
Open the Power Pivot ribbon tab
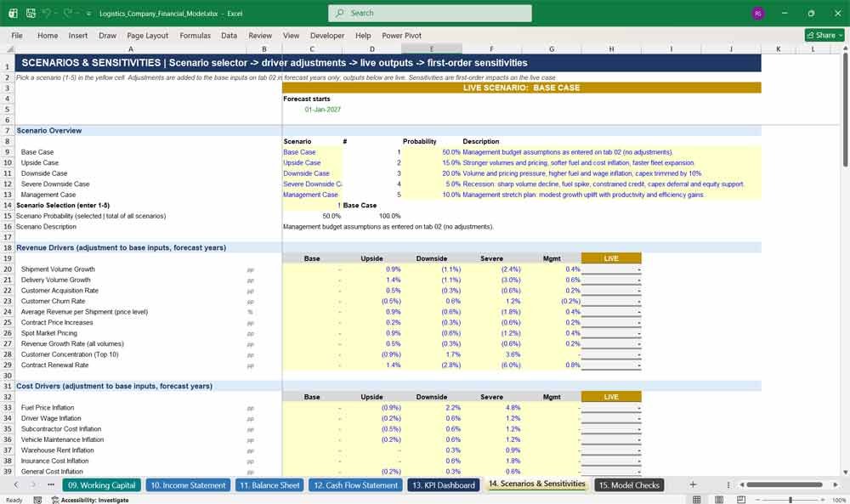pyautogui.click(x=402, y=35)
